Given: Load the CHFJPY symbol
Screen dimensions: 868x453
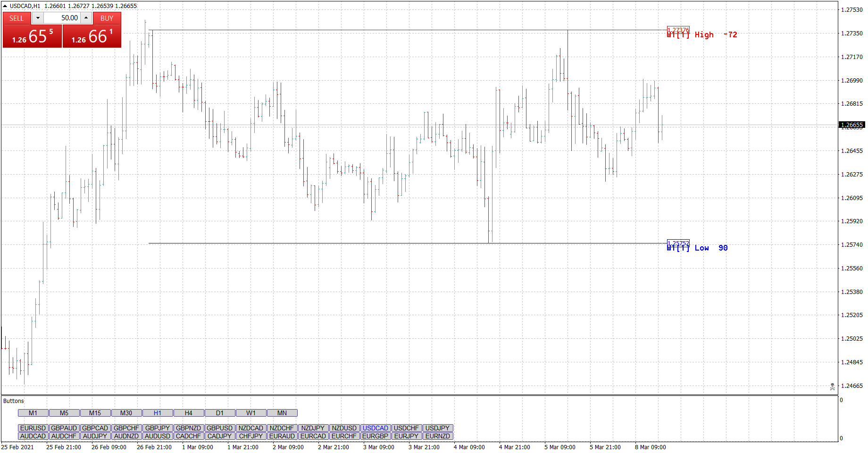Looking at the screenshot, I should click(x=251, y=436).
